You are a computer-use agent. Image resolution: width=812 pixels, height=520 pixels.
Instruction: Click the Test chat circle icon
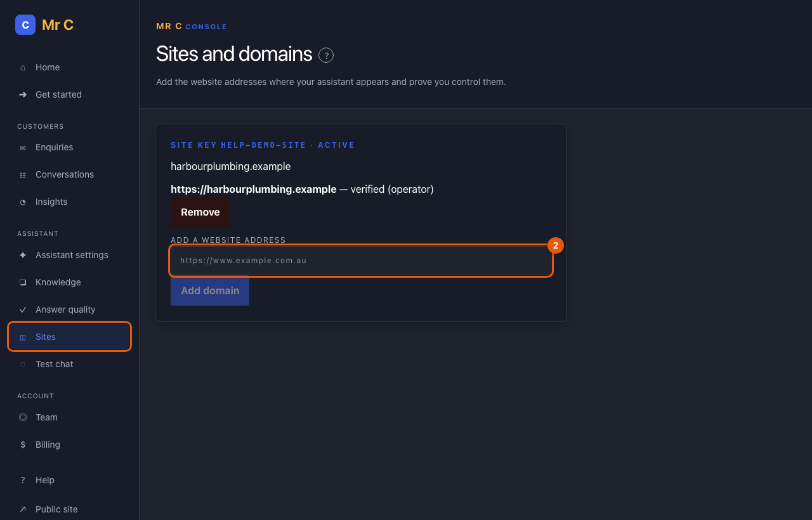tap(23, 364)
